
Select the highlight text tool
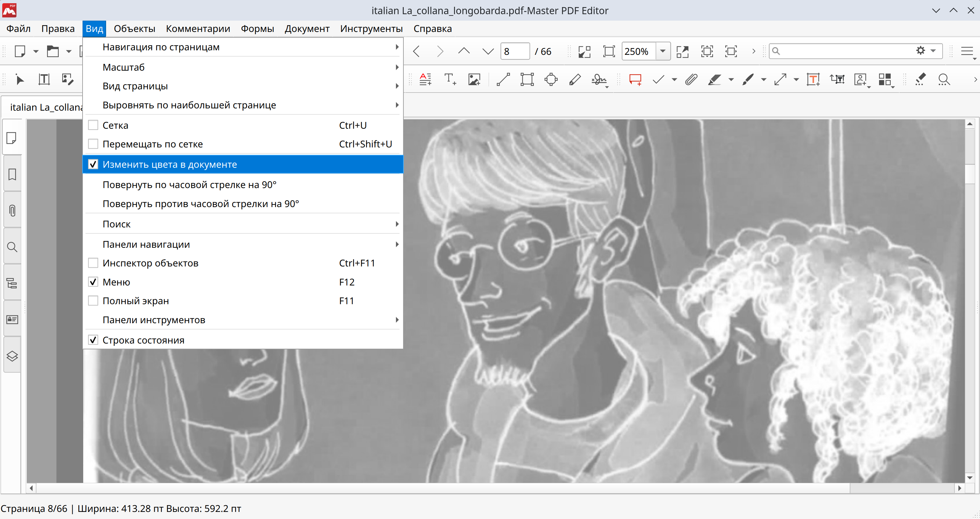click(x=715, y=80)
